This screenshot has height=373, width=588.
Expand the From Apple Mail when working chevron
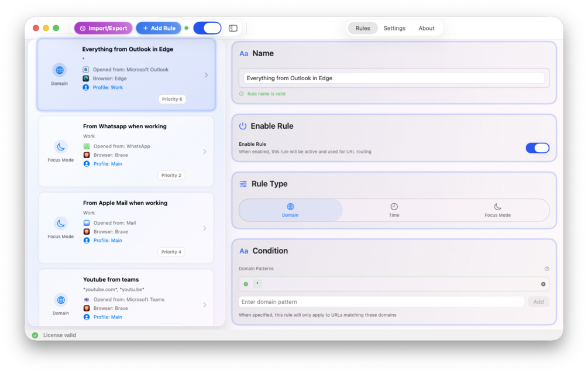click(x=205, y=228)
